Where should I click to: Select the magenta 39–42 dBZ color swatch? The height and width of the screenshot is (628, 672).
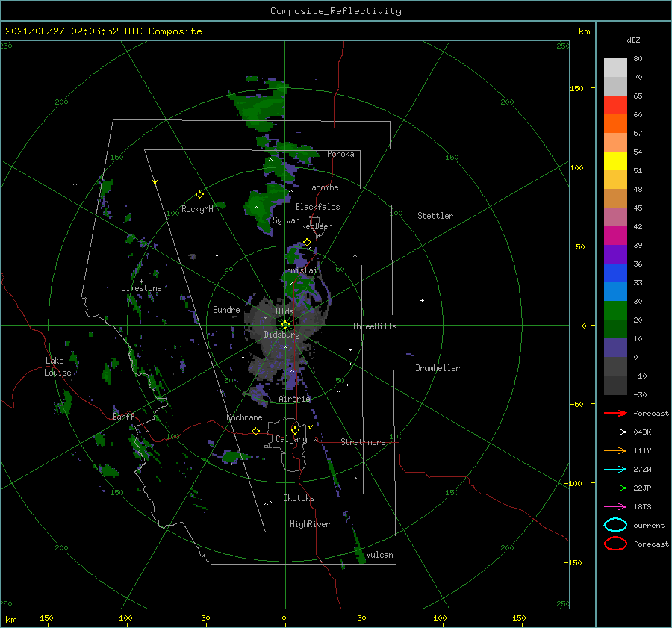pos(615,236)
